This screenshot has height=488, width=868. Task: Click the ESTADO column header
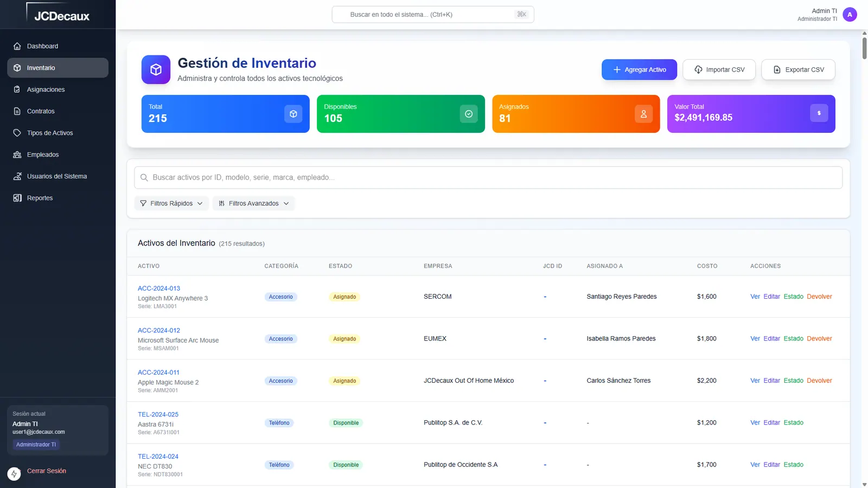tap(340, 266)
